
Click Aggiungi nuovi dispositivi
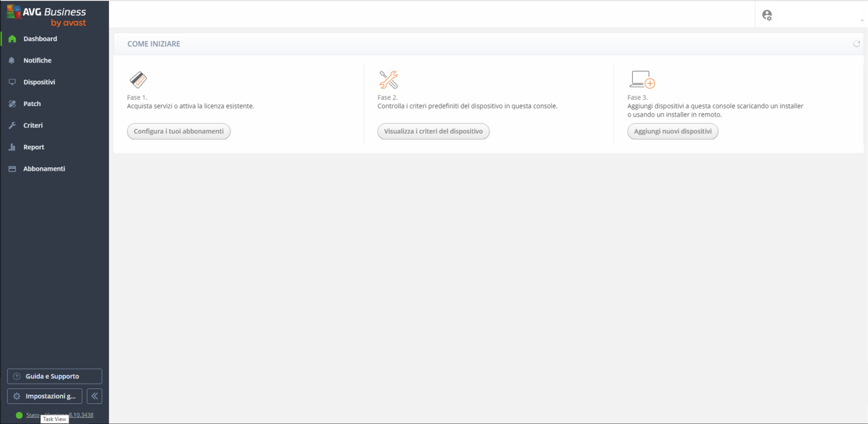672,131
